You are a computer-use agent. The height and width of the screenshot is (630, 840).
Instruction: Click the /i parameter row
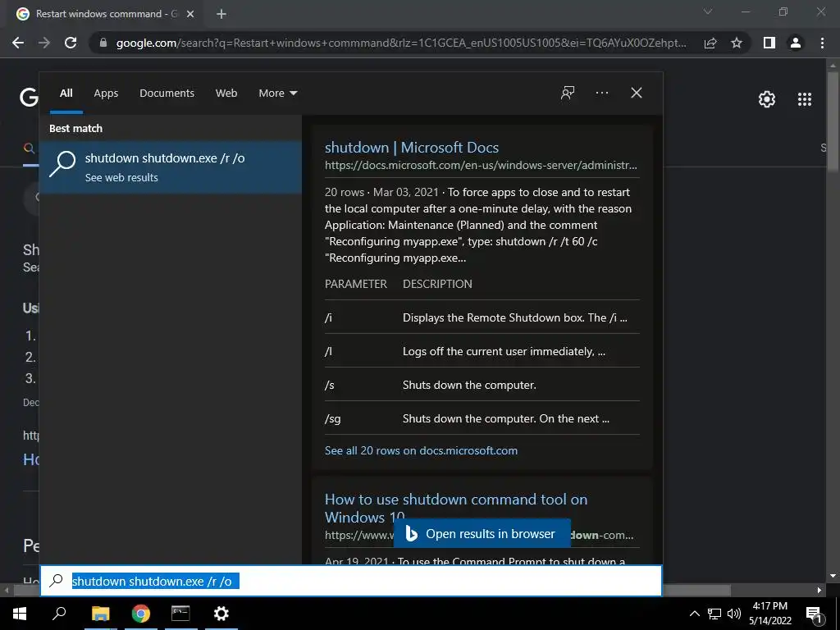(x=482, y=317)
